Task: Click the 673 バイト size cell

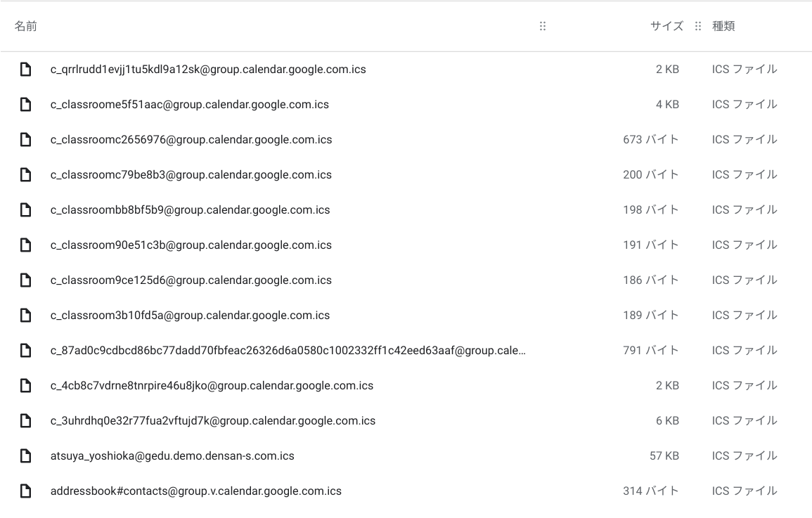Action: (x=651, y=140)
